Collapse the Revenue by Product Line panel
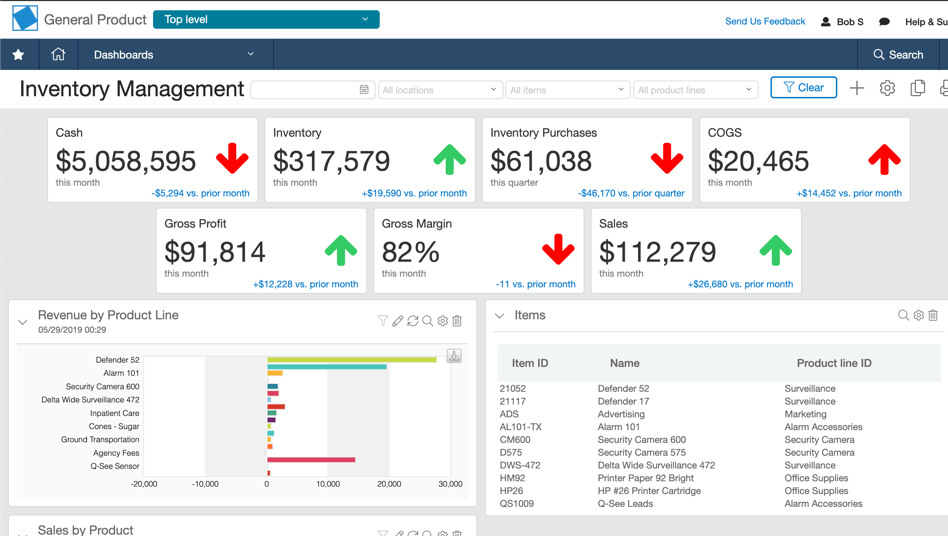948x536 pixels. click(23, 322)
